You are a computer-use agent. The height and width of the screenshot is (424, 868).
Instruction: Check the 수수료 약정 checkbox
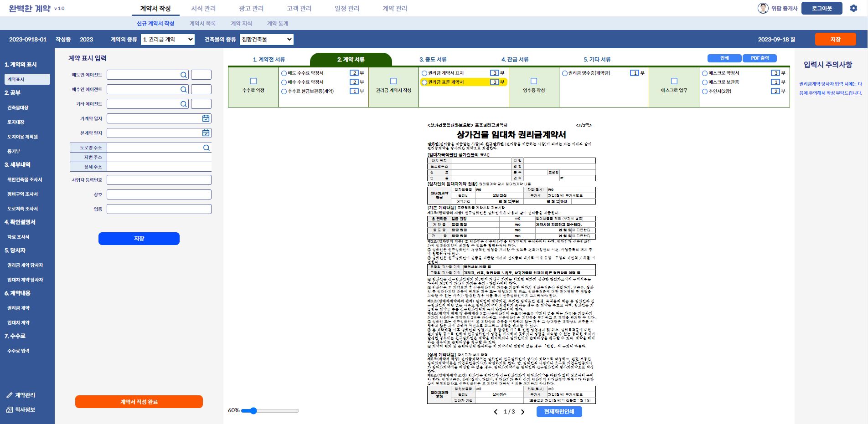point(253,81)
